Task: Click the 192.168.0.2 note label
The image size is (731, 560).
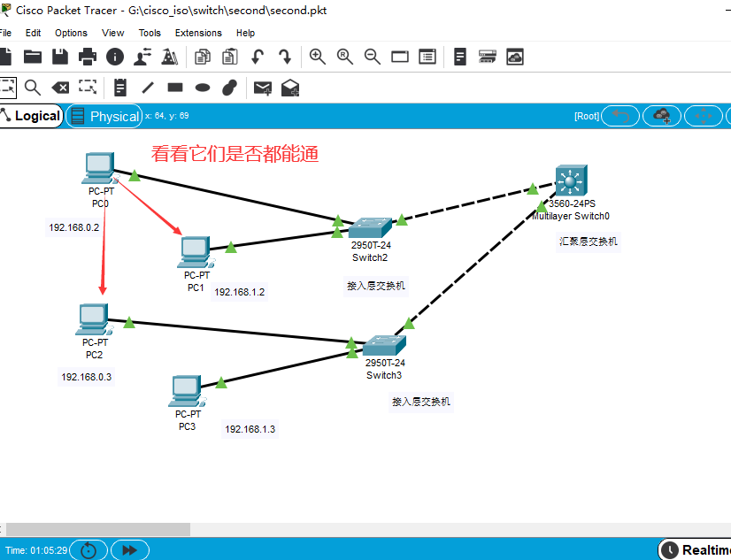Action: 74,227
